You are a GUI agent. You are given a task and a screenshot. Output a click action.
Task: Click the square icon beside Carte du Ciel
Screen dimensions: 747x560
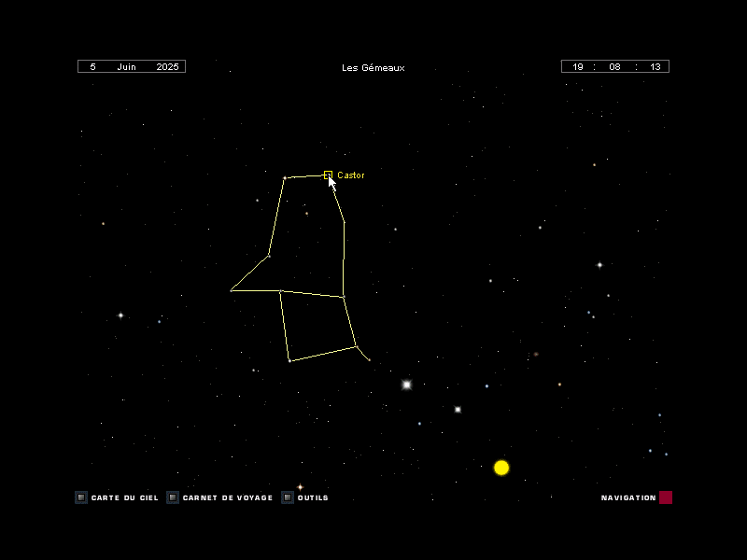coord(81,497)
